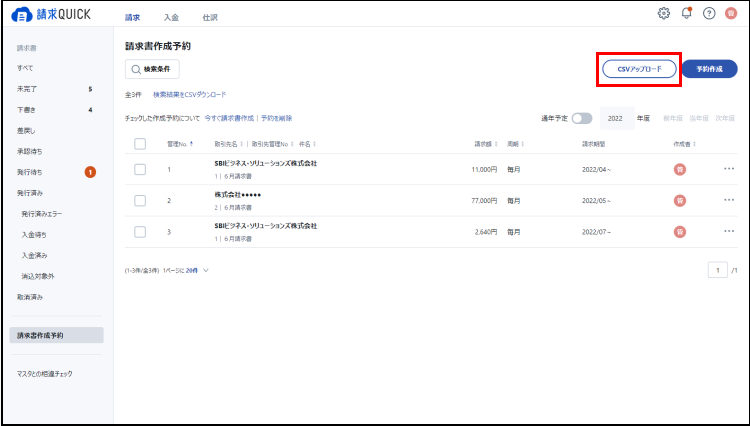Click the 次年度 link
The width and height of the screenshot is (750, 426).
tap(725, 118)
